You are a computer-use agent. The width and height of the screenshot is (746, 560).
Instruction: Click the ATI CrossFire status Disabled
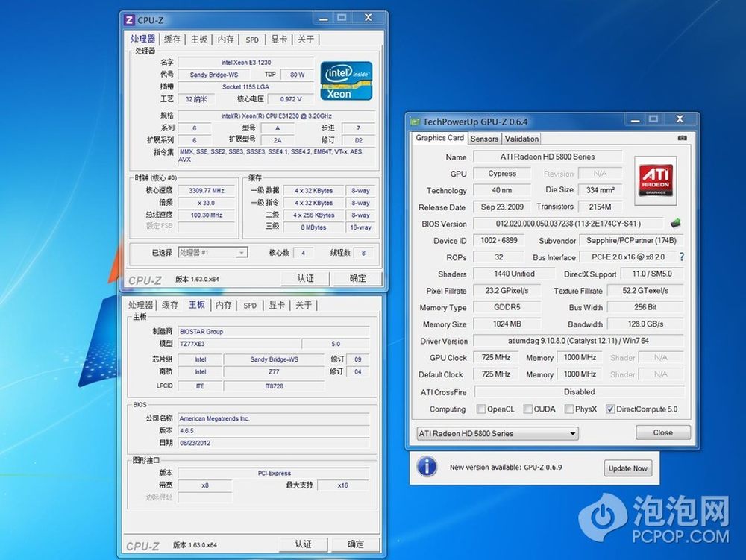pos(579,391)
